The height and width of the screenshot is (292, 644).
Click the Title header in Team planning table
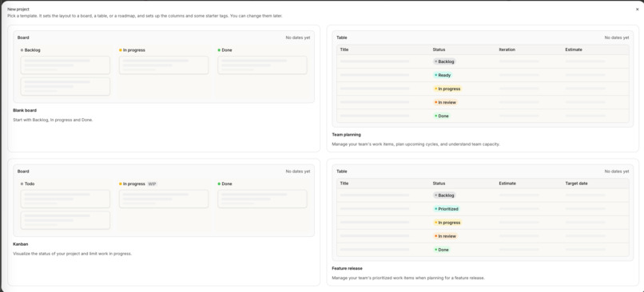[344, 49]
